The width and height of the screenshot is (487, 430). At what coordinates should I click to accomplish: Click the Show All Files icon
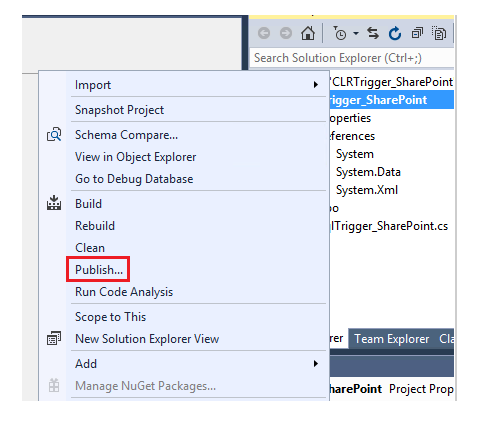click(439, 33)
